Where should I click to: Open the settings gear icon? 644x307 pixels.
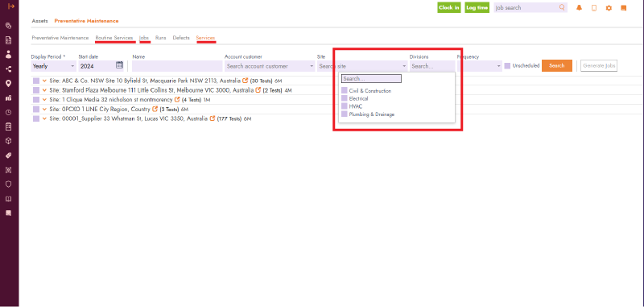click(609, 8)
